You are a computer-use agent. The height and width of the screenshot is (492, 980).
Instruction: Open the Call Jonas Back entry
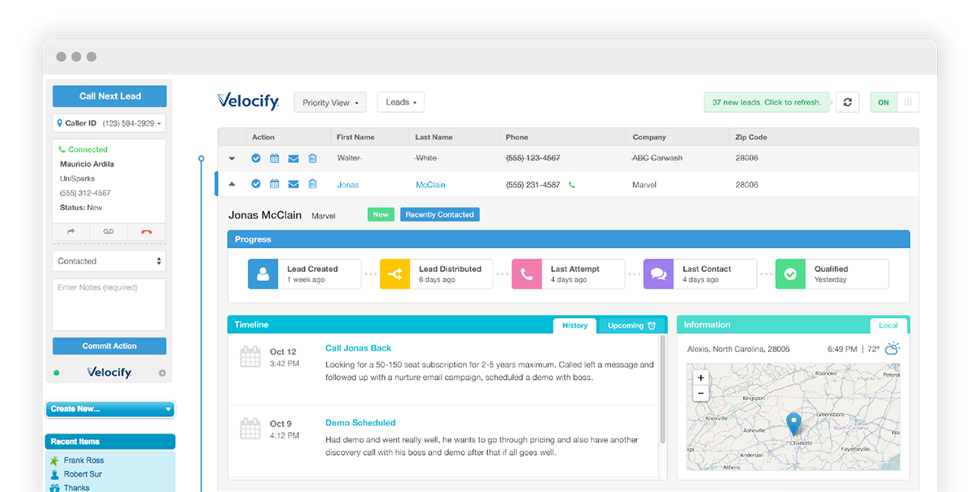coord(359,347)
